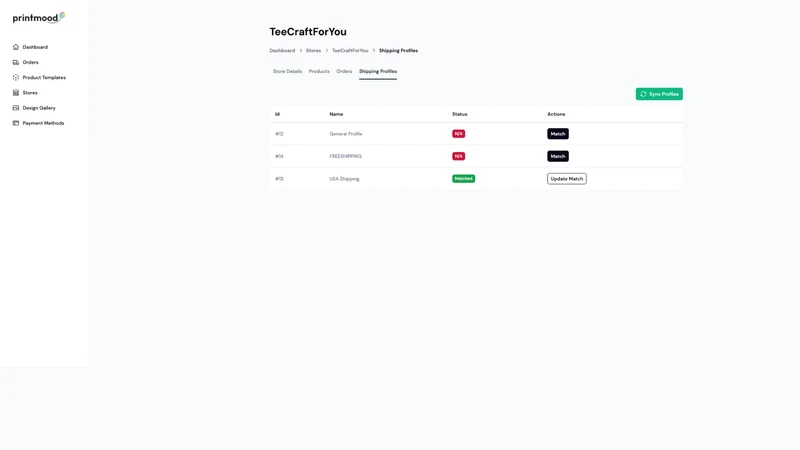Click the TeeCraftForYou page title
This screenshot has height=450, width=800.
308,32
